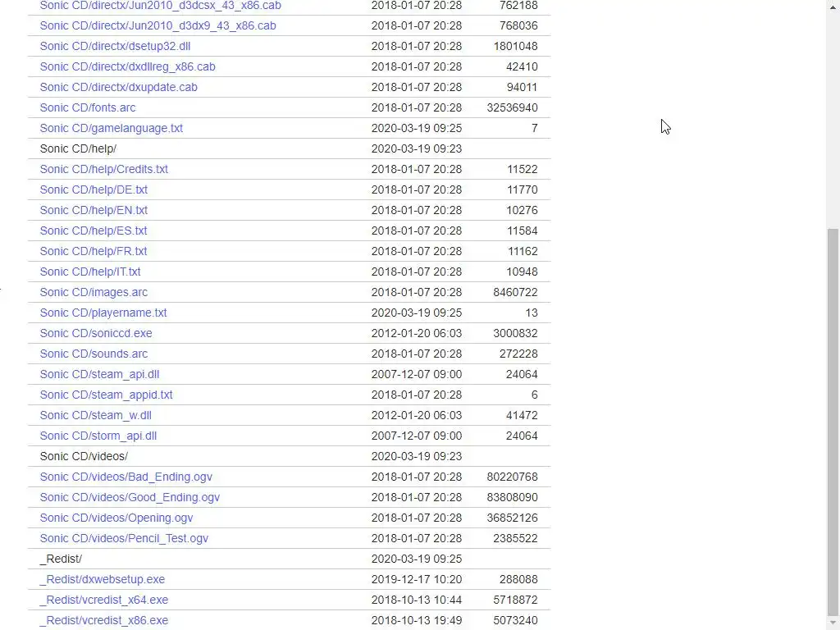Open the Sonic CD/directx/dxupdate.cab link
This screenshot has height=630, width=840.
118,87
